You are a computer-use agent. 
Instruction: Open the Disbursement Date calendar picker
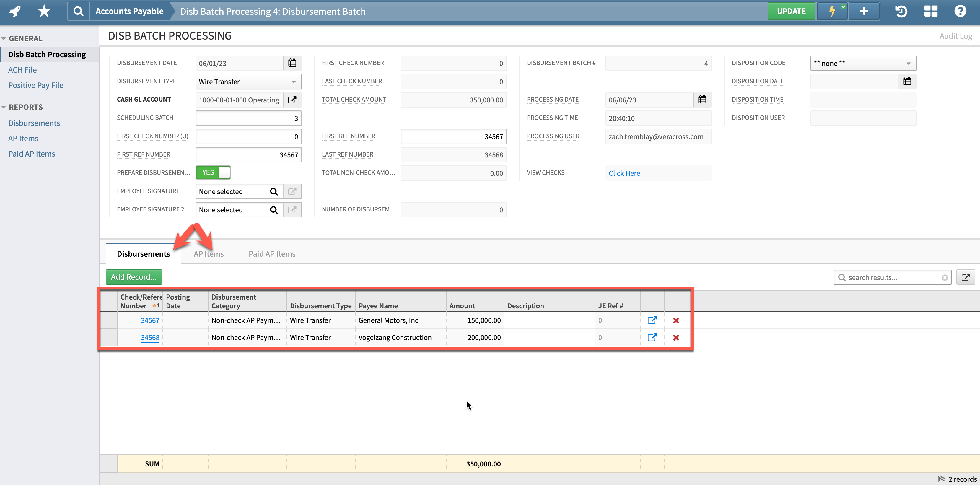click(x=292, y=63)
